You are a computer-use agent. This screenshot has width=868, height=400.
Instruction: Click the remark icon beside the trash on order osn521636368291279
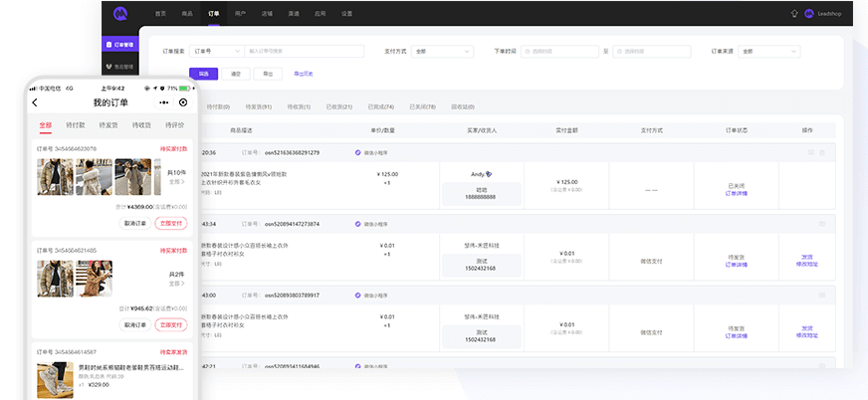coord(811,152)
